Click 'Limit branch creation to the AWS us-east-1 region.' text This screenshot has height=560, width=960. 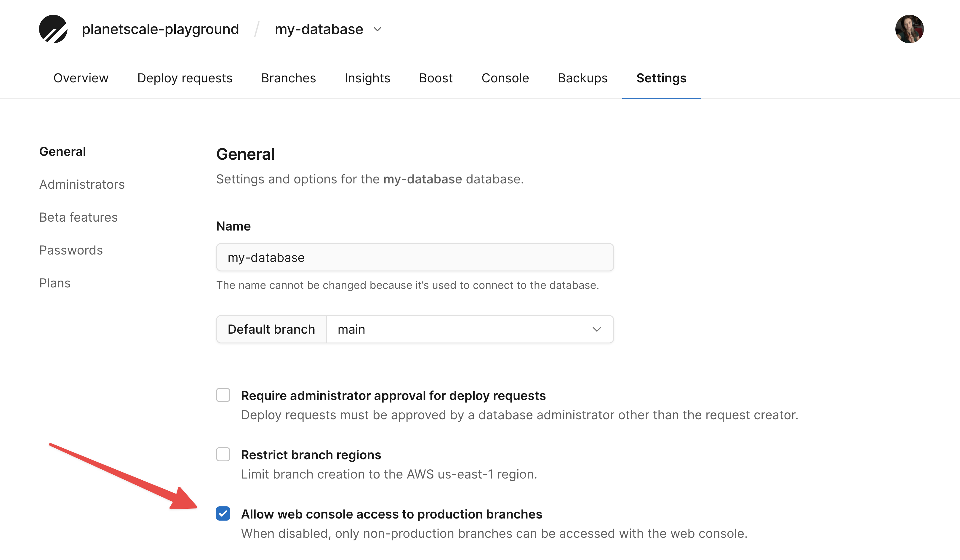coord(389,474)
